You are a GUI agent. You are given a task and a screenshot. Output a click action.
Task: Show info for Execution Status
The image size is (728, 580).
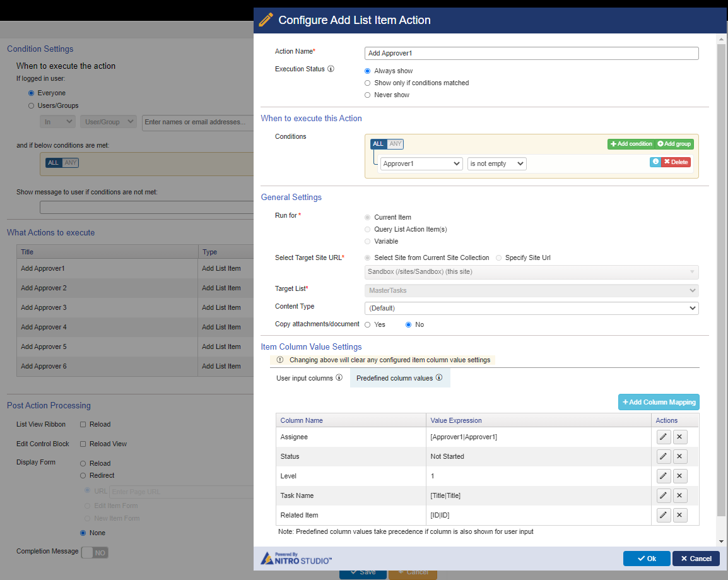click(x=331, y=69)
